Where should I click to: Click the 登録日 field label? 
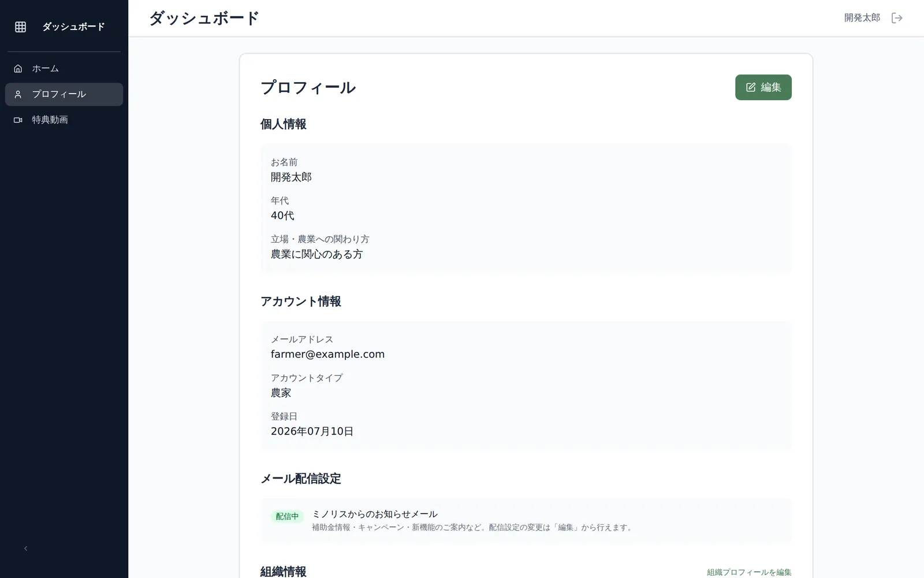coord(284,416)
